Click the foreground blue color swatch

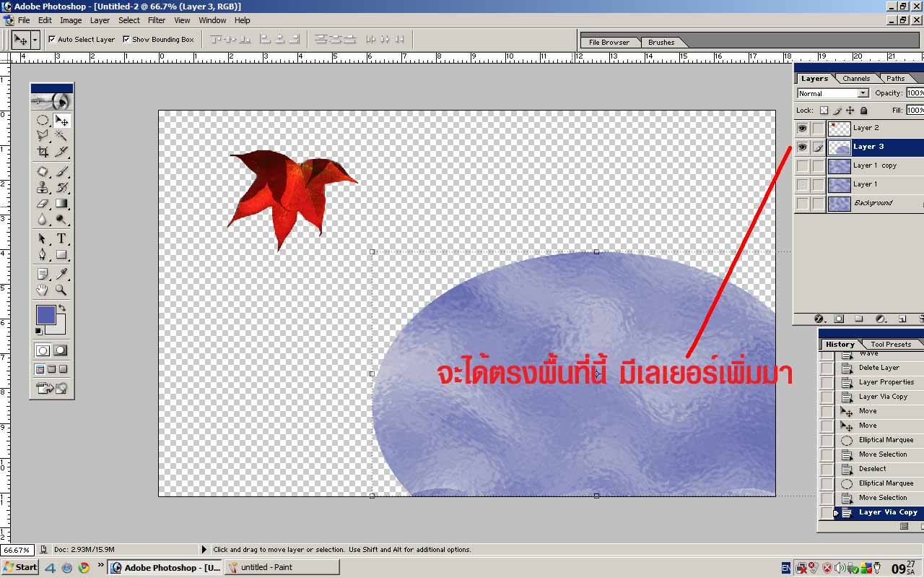[x=45, y=315]
